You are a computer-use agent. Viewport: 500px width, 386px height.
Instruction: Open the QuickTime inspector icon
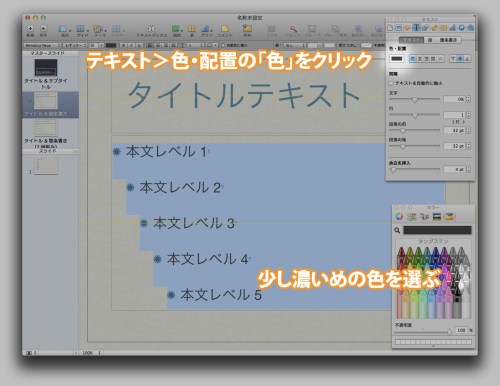coord(470,28)
